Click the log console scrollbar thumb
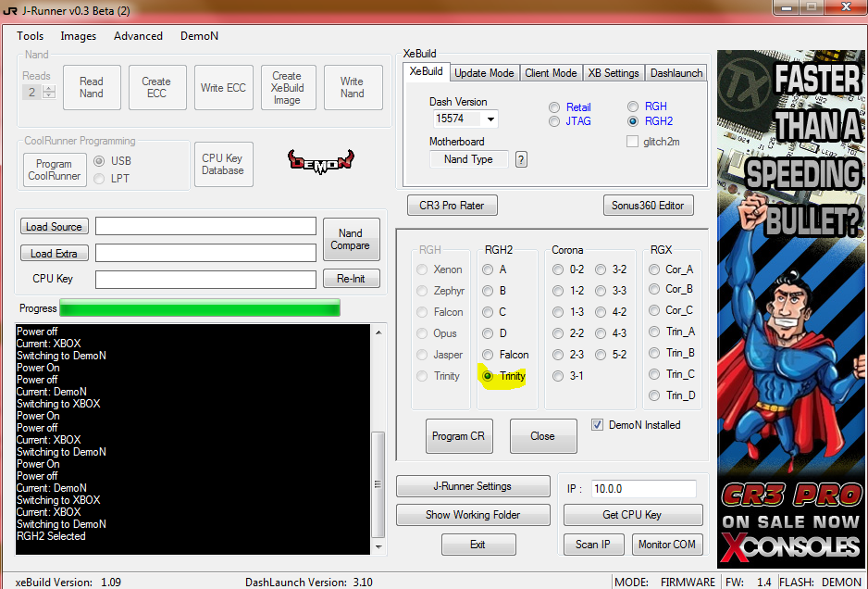This screenshot has height=589, width=868. click(378, 484)
